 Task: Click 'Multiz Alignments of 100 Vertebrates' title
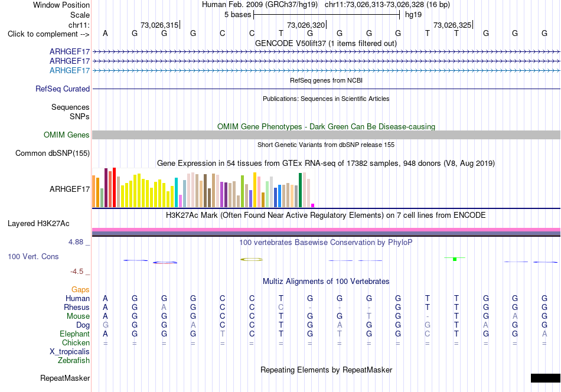(x=326, y=282)
